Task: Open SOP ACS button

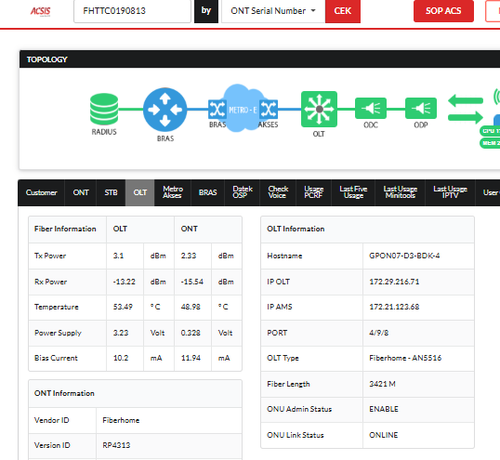Action: click(x=443, y=11)
